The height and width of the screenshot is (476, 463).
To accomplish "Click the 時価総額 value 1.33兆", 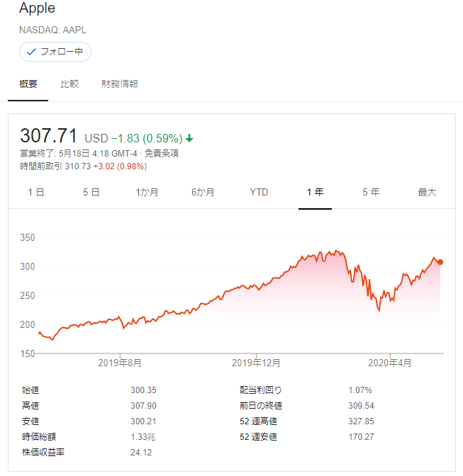I will pos(143,437).
